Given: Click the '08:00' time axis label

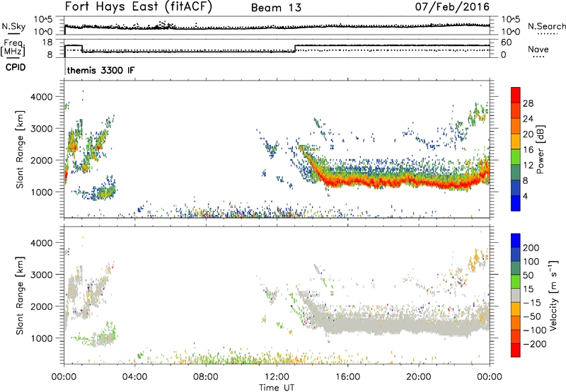Looking at the screenshot, I should coord(205,377).
